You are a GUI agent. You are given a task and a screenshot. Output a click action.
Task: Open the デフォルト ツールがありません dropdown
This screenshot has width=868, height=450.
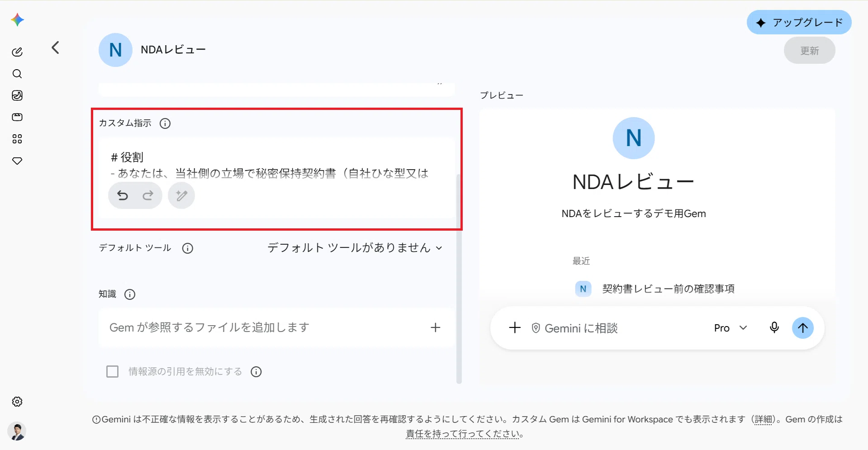pyautogui.click(x=355, y=248)
